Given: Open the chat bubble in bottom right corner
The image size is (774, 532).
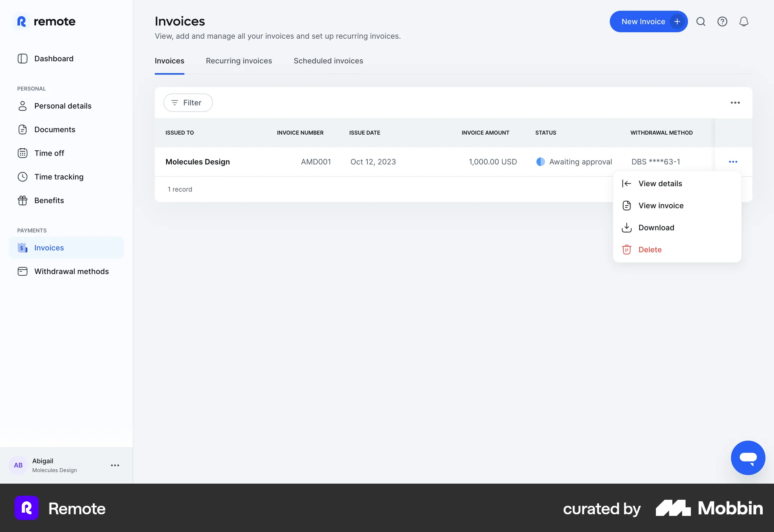Looking at the screenshot, I should tap(748, 457).
